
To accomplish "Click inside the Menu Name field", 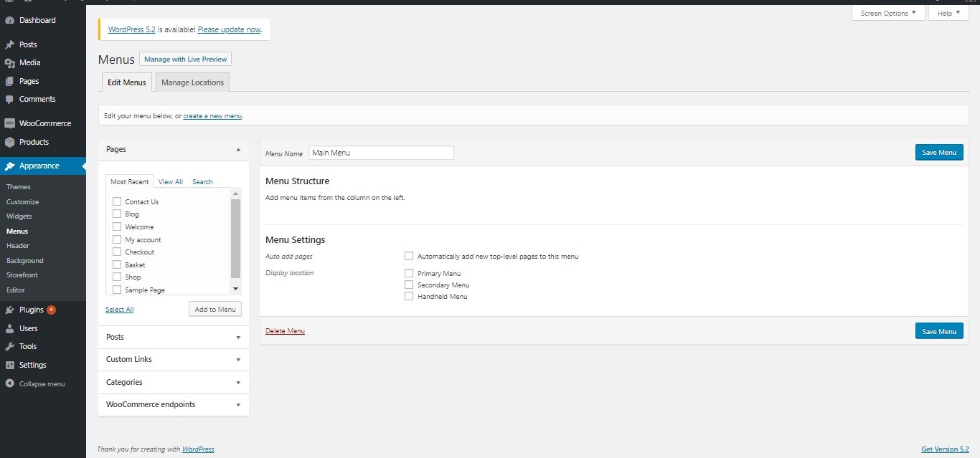I will click(x=381, y=152).
